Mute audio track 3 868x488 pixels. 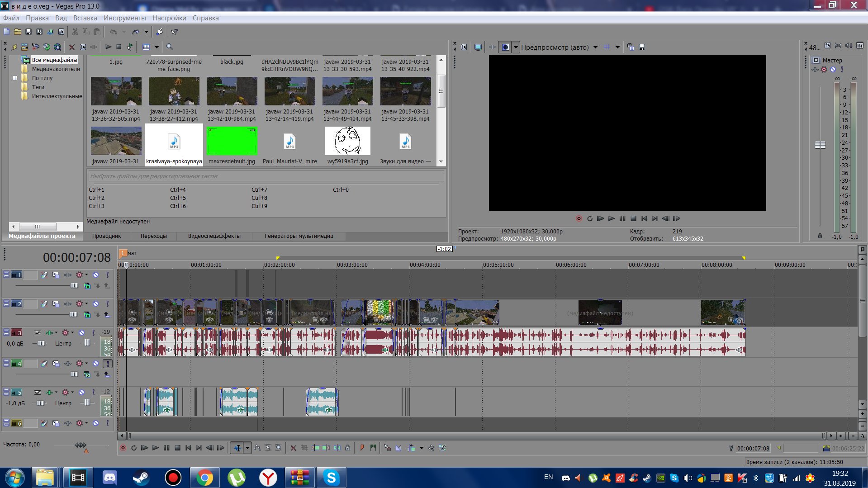(81, 333)
